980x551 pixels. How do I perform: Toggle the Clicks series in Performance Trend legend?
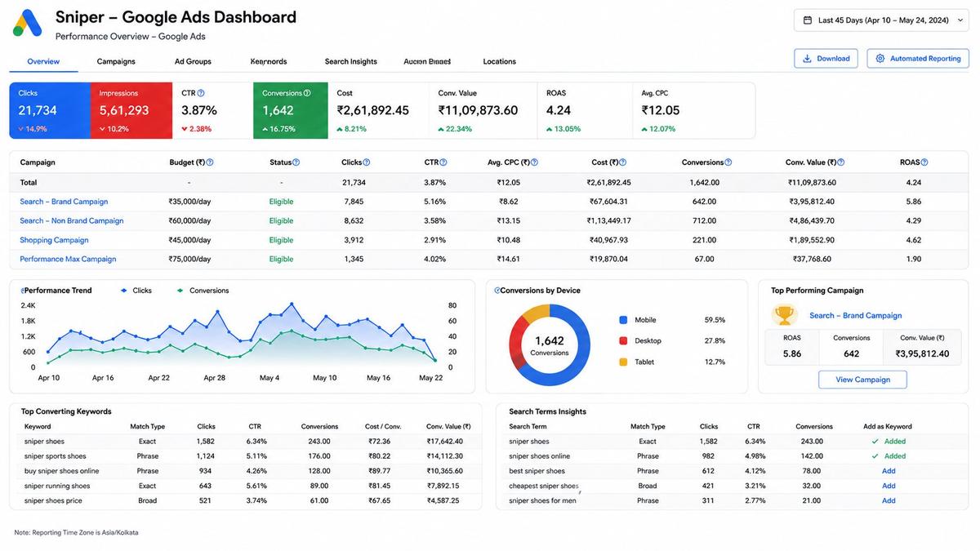[136, 291]
